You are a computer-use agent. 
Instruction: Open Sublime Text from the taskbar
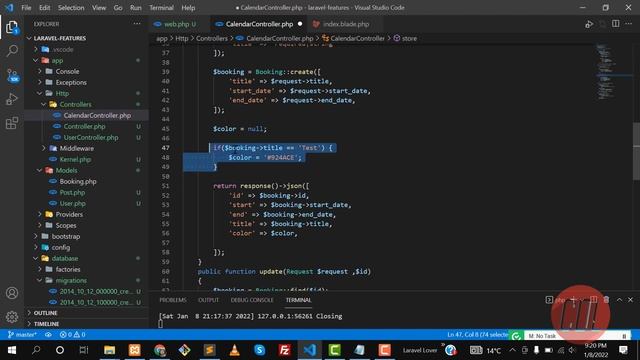[209, 350]
